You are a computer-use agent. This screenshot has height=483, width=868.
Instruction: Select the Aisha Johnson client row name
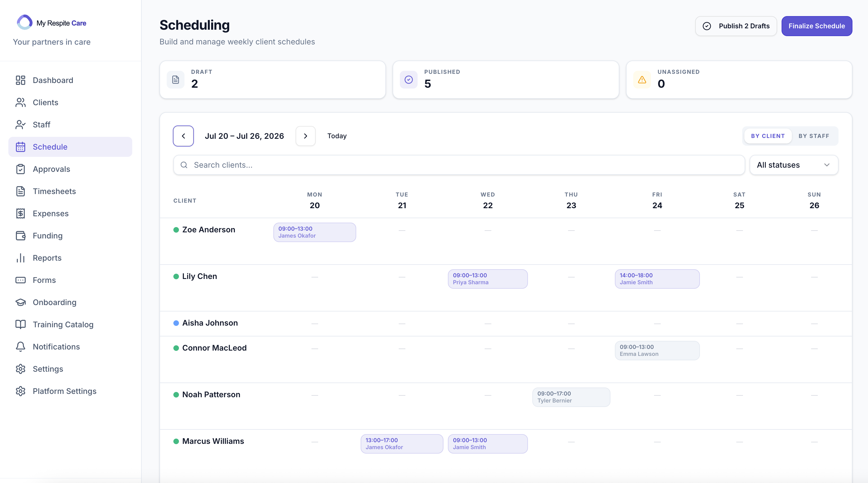click(x=210, y=323)
